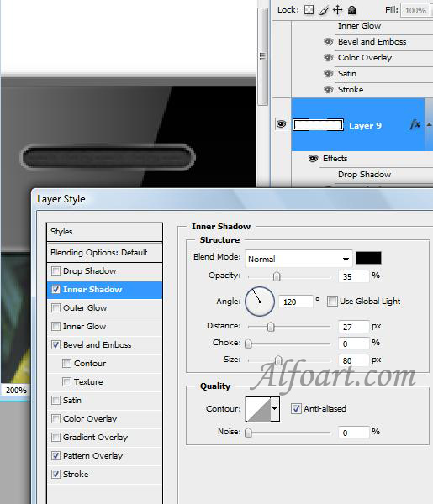The image size is (433, 504).
Task: Click the 200% zoom level field
Action: (x=16, y=391)
